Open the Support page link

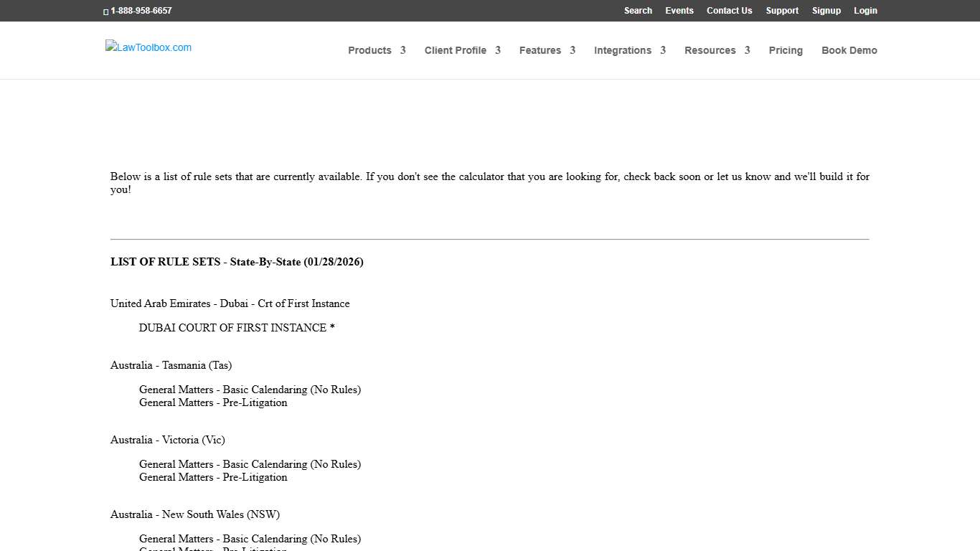coord(782,11)
